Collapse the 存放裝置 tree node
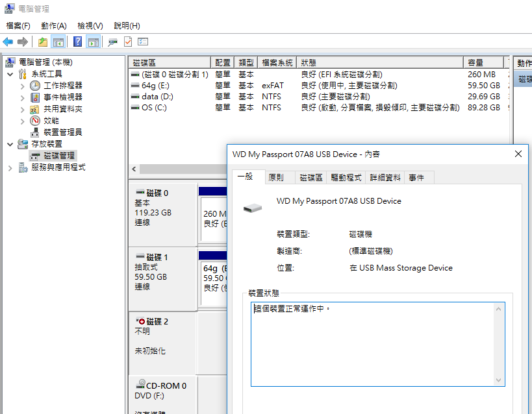The width and height of the screenshot is (532, 414). pos(10,144)
